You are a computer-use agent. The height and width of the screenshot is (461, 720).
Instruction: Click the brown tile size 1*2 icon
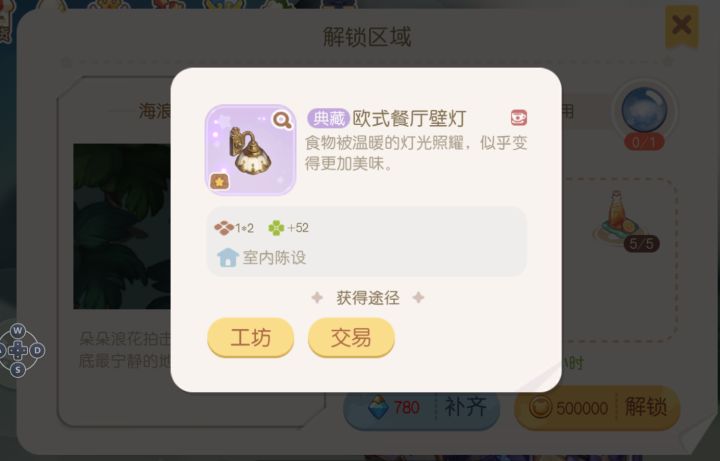pyautogui.click(x=224, y=228)
